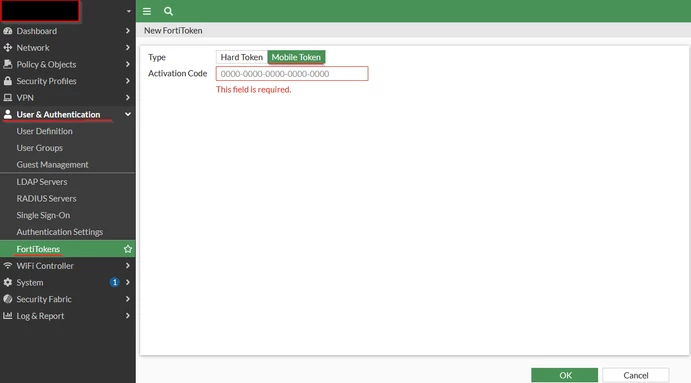The image size is (691, 383).
Task: Open Guest Management page
Action: [x=52, y=165]
